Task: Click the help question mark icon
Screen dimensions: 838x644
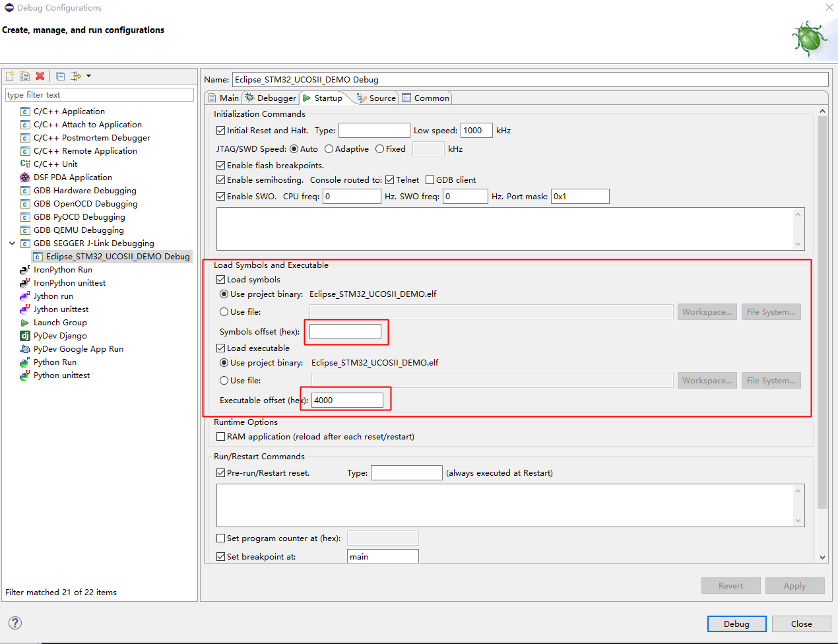Action: coord(15,623)
